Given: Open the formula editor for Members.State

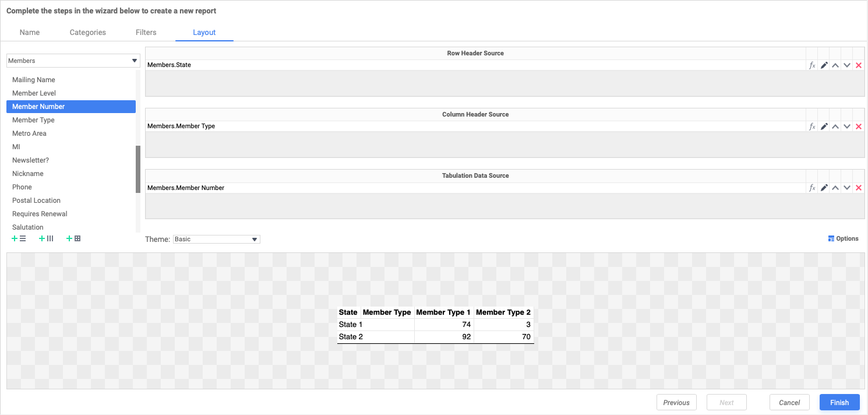Looking at the screenshot, I should click(x=812, y=65).
